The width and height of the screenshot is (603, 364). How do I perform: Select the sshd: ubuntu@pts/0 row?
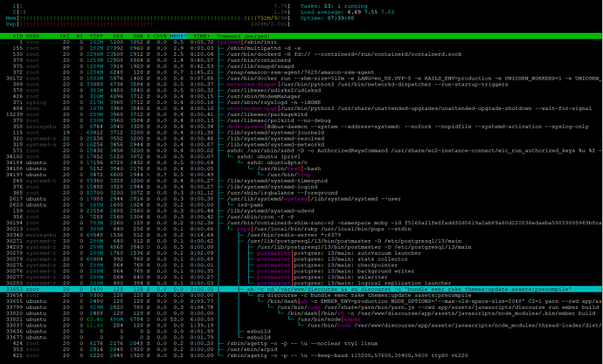click(x=301, y=162)
